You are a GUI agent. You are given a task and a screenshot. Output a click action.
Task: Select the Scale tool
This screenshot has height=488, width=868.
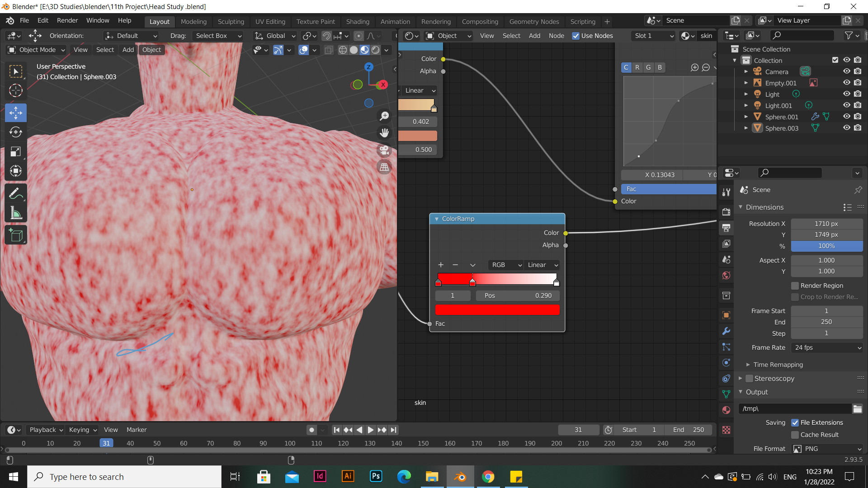16,151
